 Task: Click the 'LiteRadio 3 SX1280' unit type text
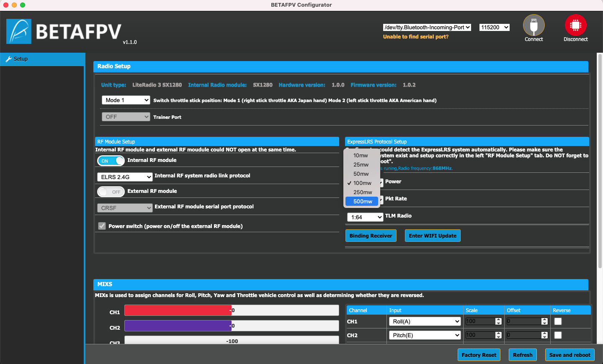(157, 85)
